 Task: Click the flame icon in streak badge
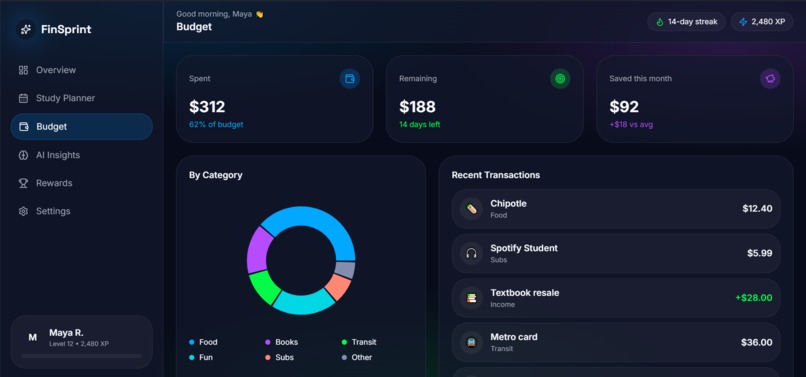point(660,22)
